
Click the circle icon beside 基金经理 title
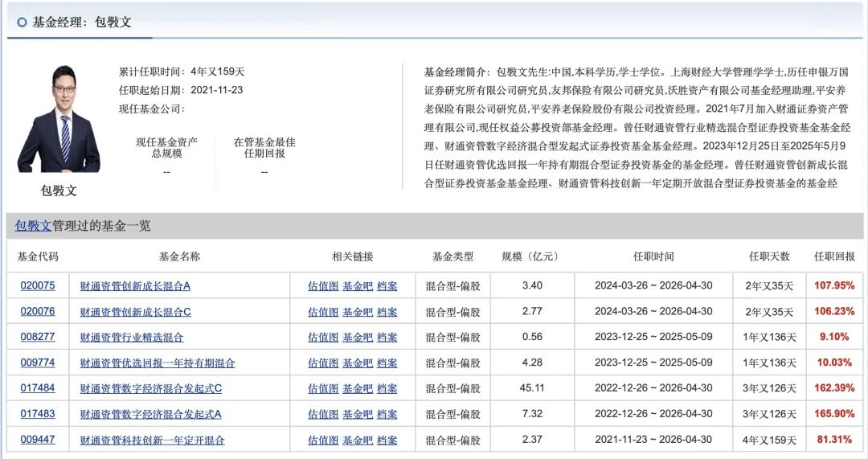(x=23, y=23)
